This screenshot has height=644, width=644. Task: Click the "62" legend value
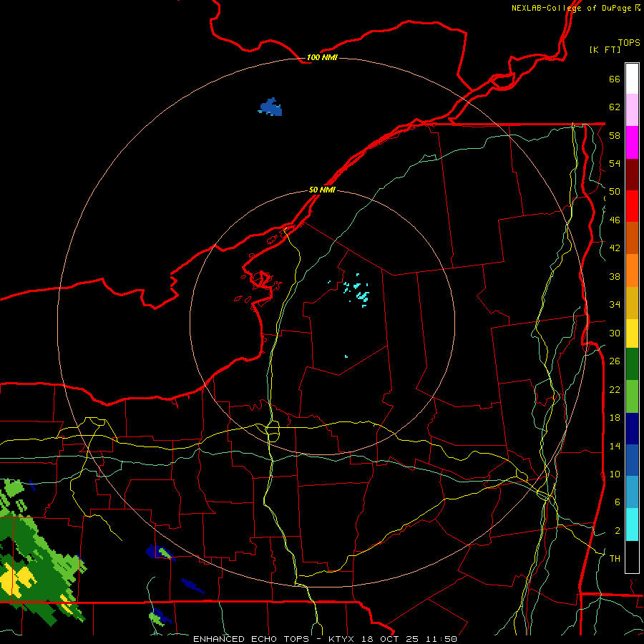tap(615, 107)
